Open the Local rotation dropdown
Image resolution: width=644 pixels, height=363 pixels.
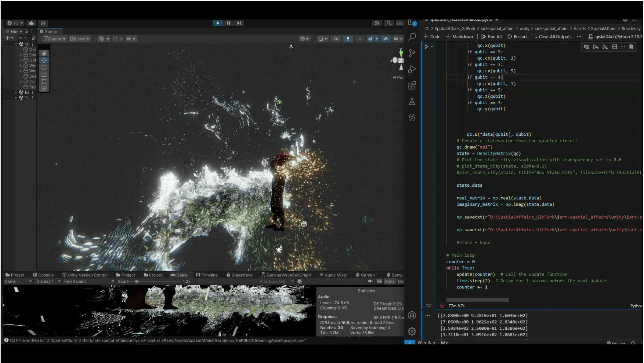(80, 39)
